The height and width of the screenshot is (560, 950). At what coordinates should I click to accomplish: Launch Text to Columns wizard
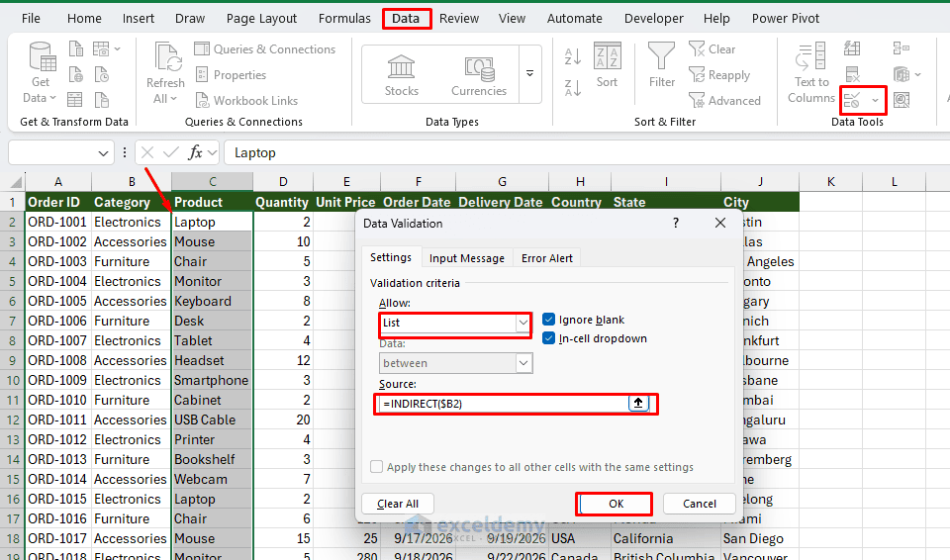pos(811,73)
